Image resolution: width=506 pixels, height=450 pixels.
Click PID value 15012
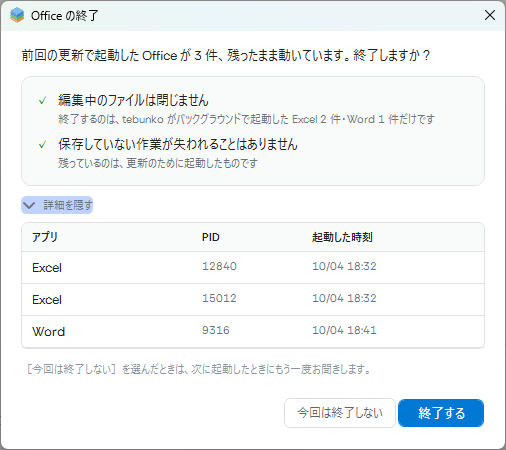coord(219,298)
